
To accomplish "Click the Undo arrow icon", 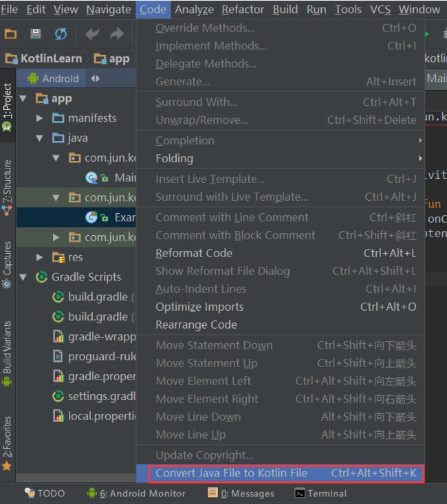I will 92,34.
